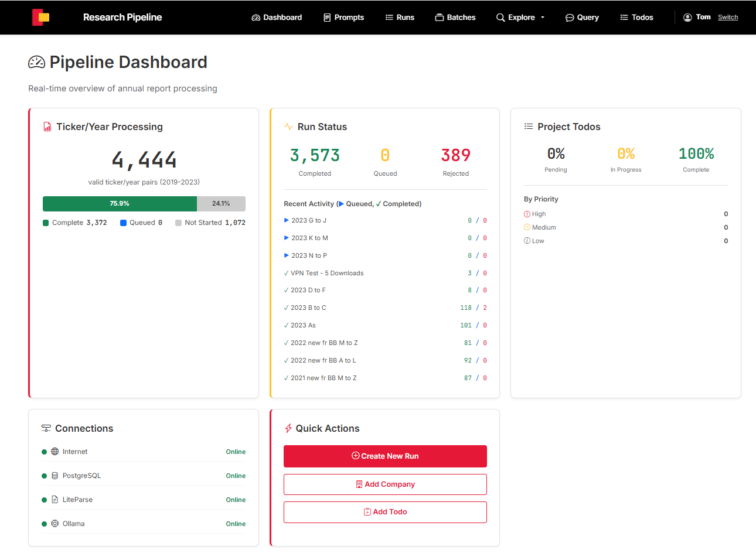The width and height of the screenshot is (756, 560).
Task: Click the High priority warning icon
Action: (x=526, y=214)
